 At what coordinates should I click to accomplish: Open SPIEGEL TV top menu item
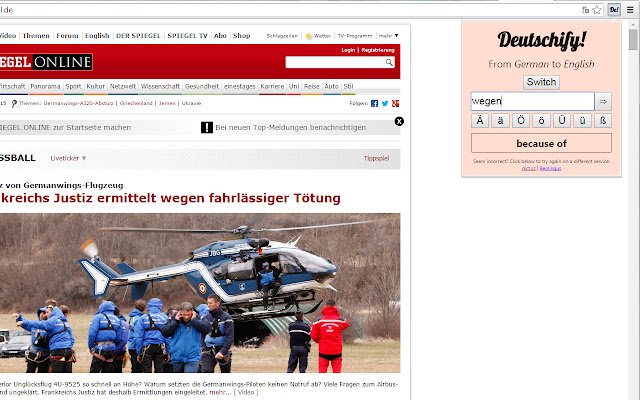[187, 36]
